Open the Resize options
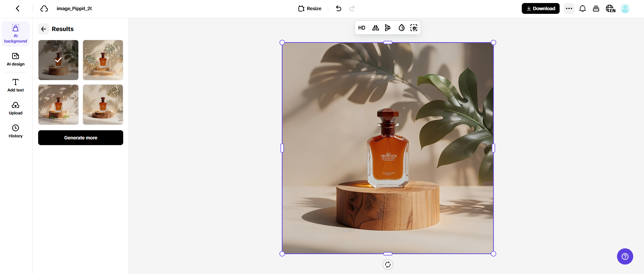Viewport: 644px width, 274px height. [310, 8]
